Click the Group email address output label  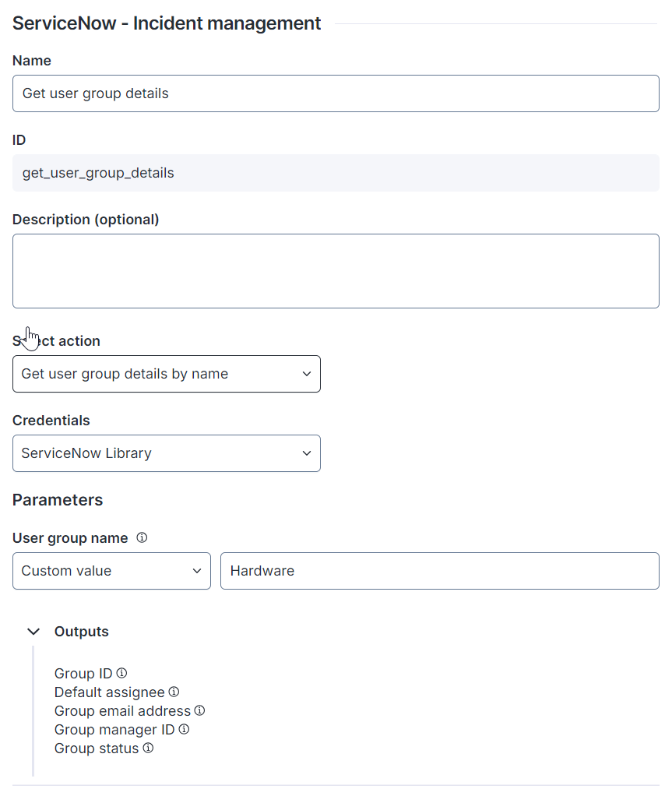(x=122, y=710)
